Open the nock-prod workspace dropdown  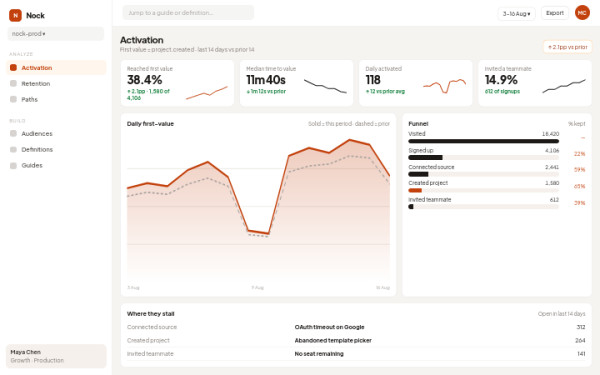pyautogui.click(x=56, y=34)
